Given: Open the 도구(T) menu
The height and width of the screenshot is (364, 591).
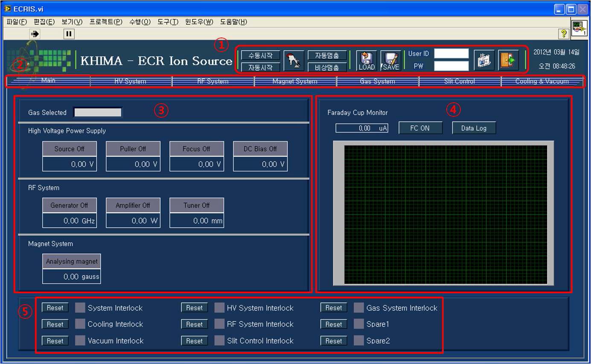Looking at the screenshot, I should 168,22.
